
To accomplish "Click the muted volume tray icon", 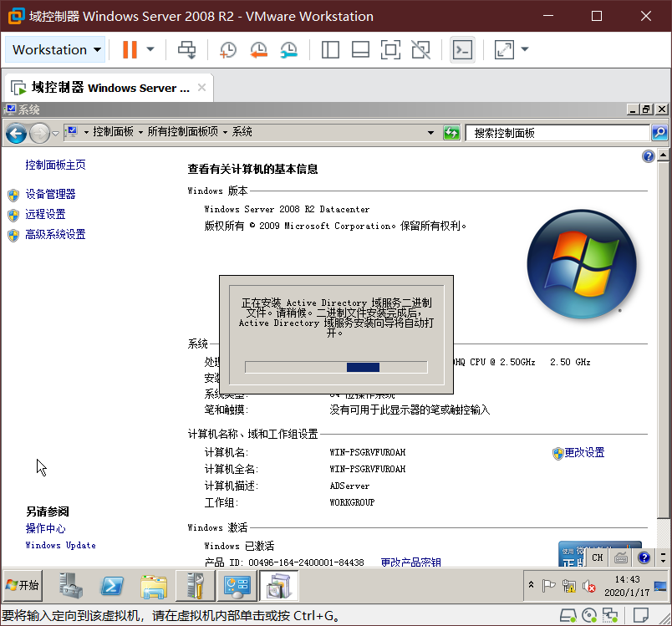I will coord(589,586).
